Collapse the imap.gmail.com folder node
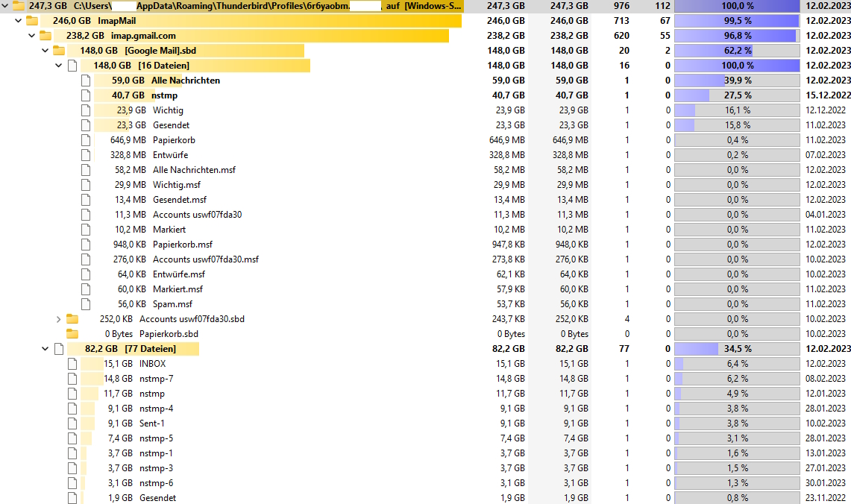 coord(32,36)
